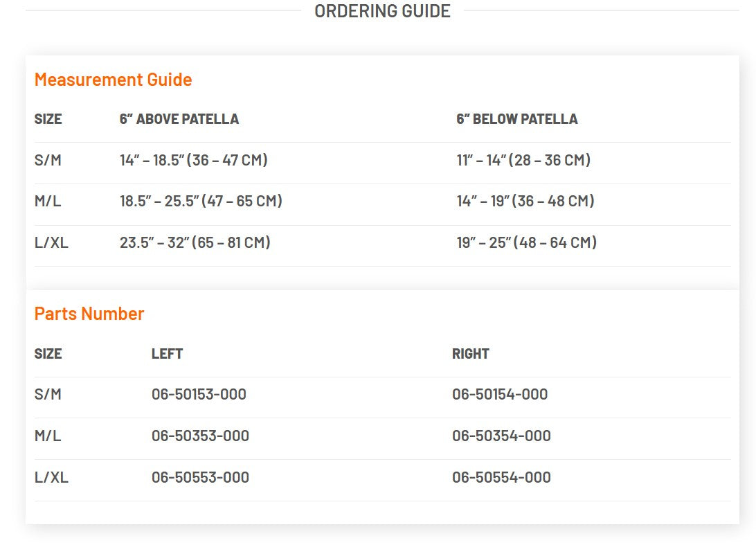Click the 14" – 18.5" (36 – 47 CM) measurement
This screenshot has width=756, height=545.
[x=193, y=160]
